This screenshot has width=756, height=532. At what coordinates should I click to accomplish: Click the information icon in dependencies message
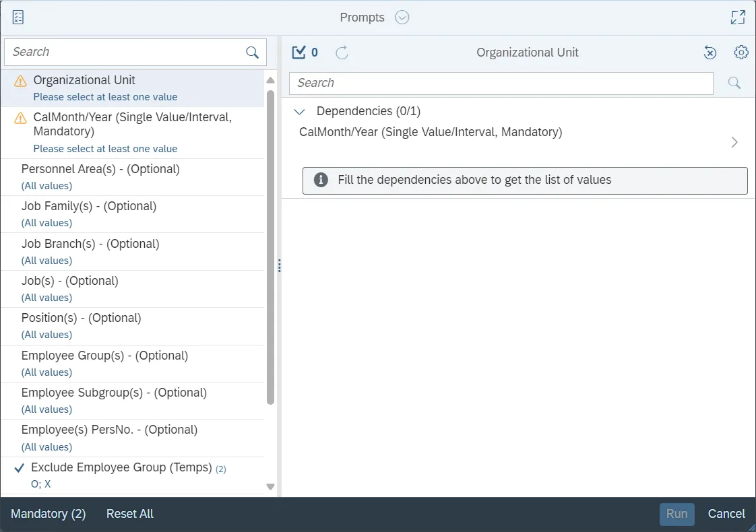point(321,180)
